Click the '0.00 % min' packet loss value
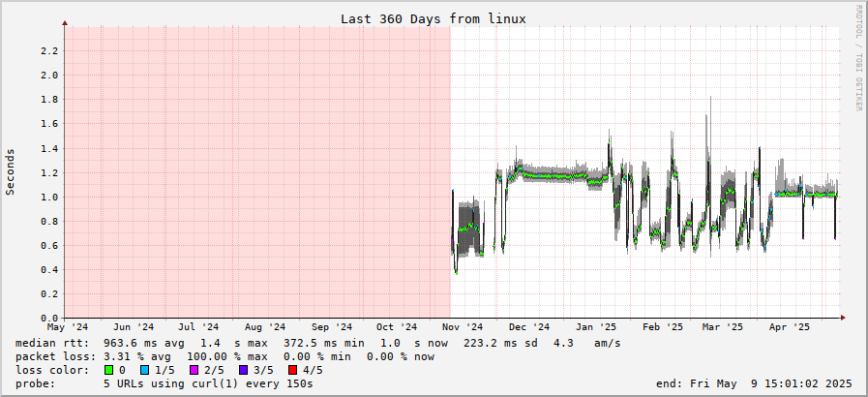Image resolution: width=868 pixels, height=397 pixels. pyautogui.click(x=316, y=356)
